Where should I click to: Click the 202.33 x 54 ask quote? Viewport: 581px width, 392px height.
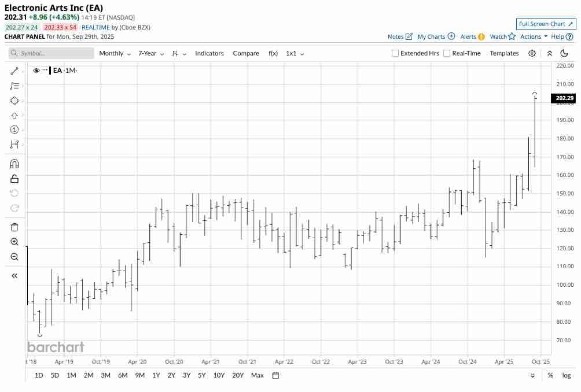tap(60, 27)
